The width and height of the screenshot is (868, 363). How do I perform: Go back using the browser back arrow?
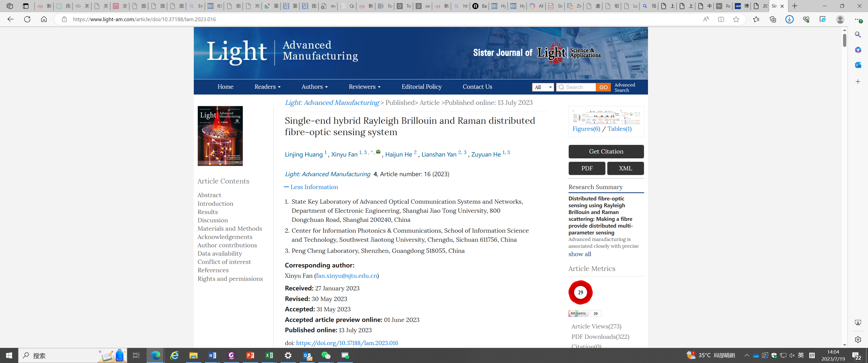pyautogui.click(x=10, y=19)
